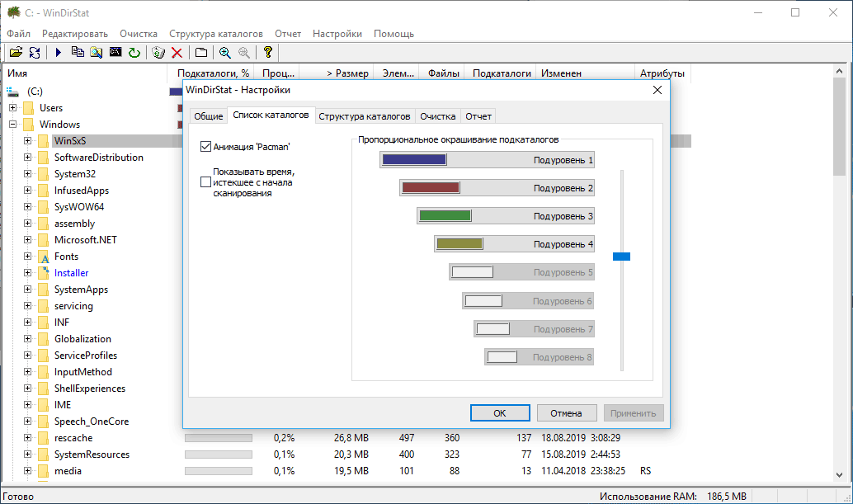Click the greyed Zoom Out magnifier icon
The width and height of the screenshot is (853, 504).
[244, 52]
